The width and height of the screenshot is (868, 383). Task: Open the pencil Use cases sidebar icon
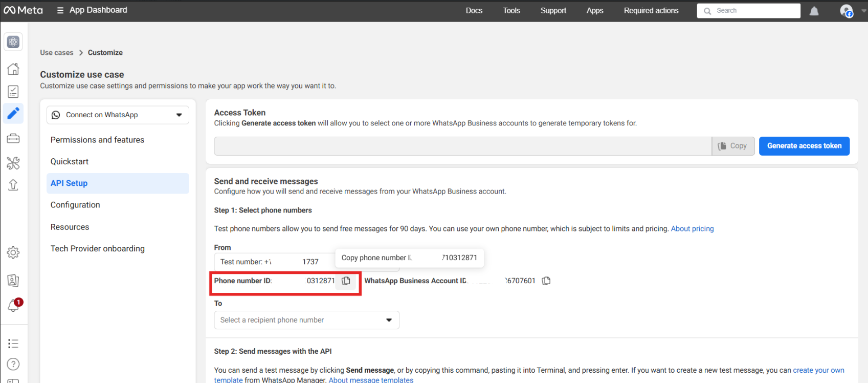click(x=13, y=113)
